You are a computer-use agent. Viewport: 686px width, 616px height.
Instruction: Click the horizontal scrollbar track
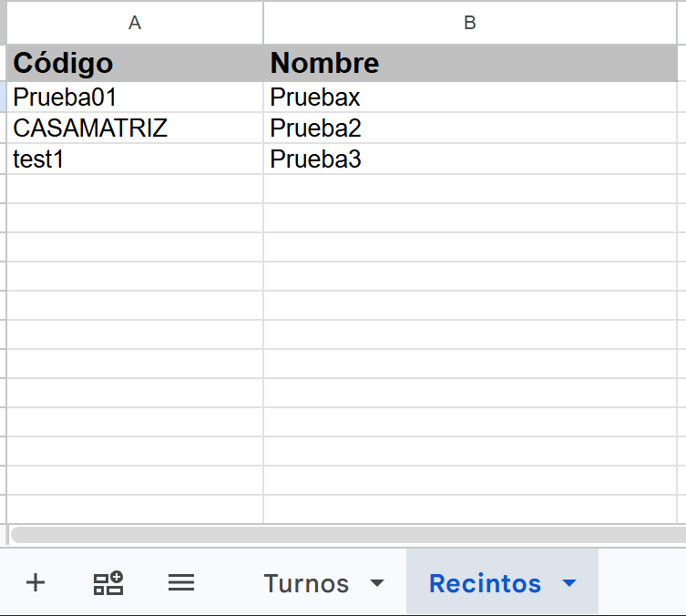[348, 535]
